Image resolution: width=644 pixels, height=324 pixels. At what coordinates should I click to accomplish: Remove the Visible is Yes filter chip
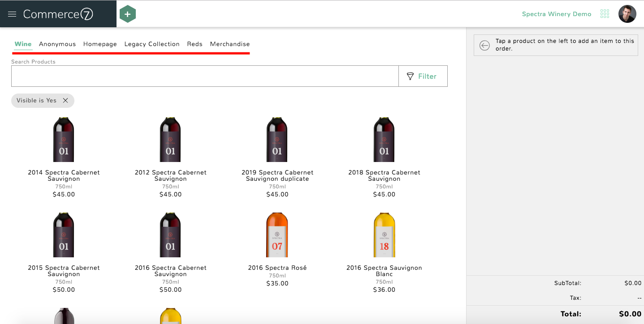66,100
